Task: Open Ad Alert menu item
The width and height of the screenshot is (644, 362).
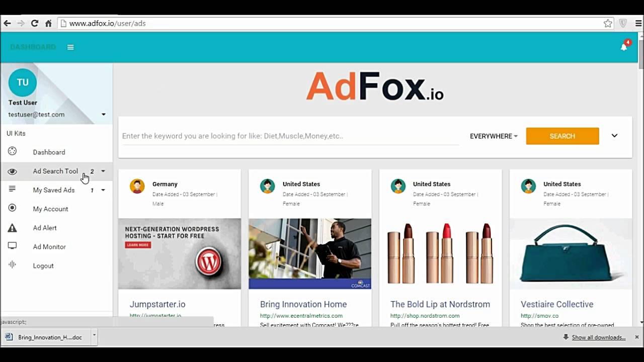Action: pos(45,228)
